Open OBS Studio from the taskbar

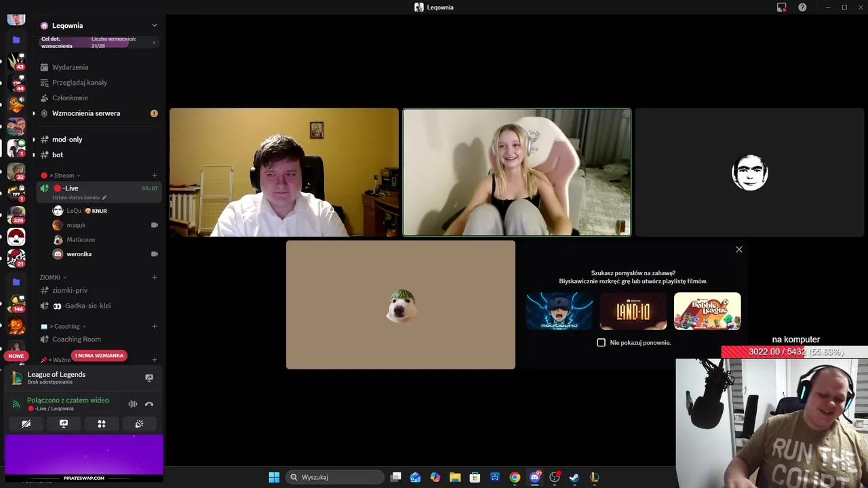point(554,477)
